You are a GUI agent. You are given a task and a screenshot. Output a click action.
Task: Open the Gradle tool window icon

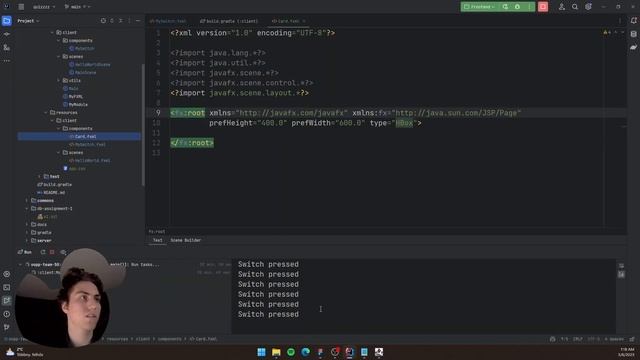coord(633,47)
